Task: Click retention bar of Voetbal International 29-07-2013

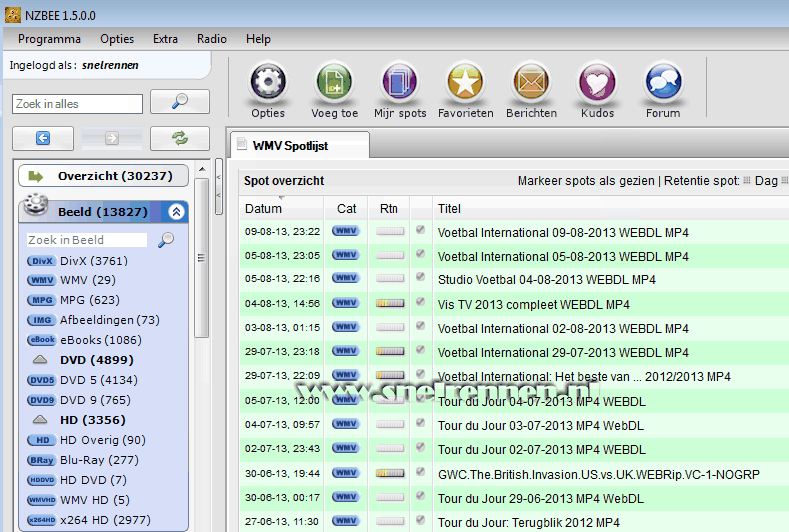Action: click(x=390, y=352)
